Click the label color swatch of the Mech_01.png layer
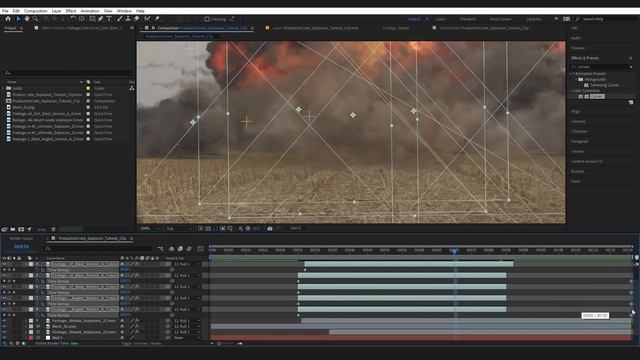Viewport: 640px width, 360px height. coord(31,326)
